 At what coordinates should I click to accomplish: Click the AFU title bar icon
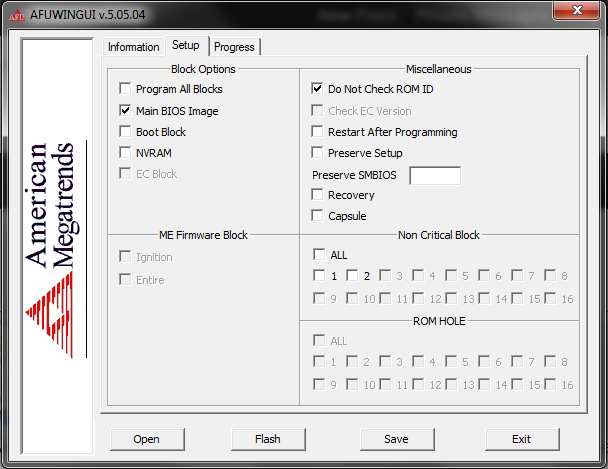[16, 16]
